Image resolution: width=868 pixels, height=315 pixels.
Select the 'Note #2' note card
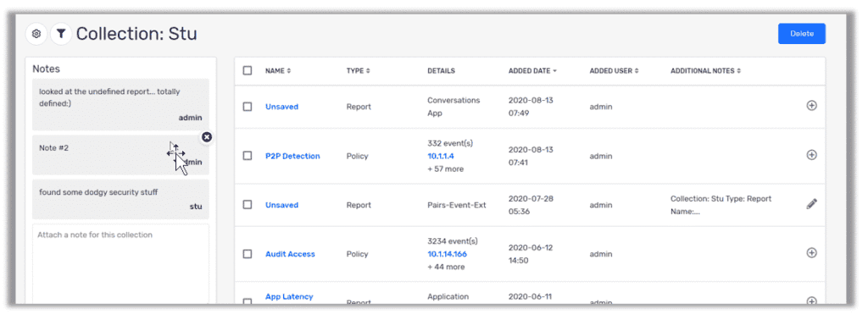click(x=120, y=155)
